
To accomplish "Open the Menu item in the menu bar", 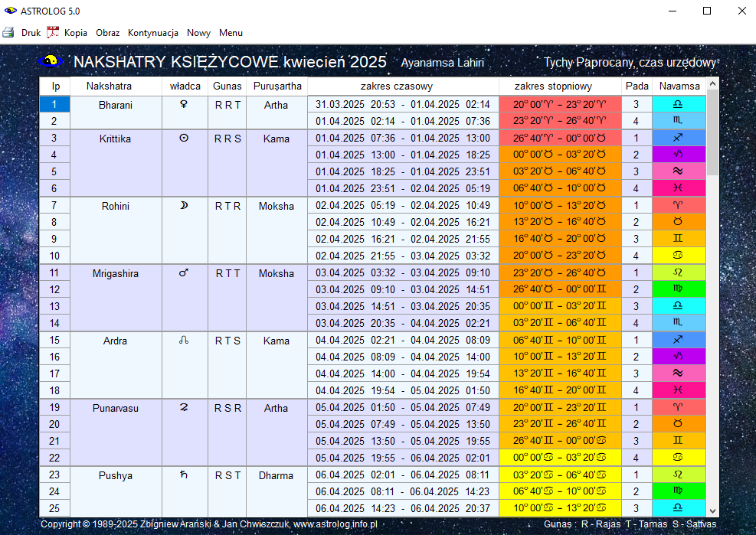I will click(x=231, y=33).
